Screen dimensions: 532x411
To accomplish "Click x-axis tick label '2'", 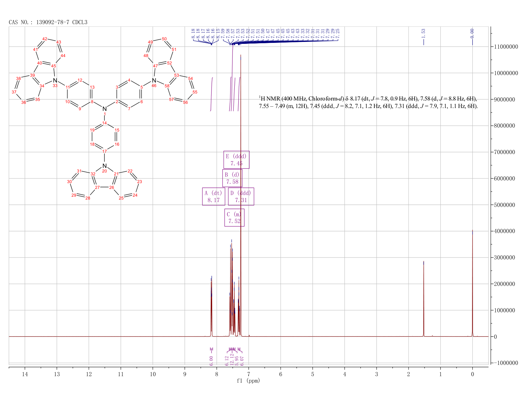I will (409, 374).
